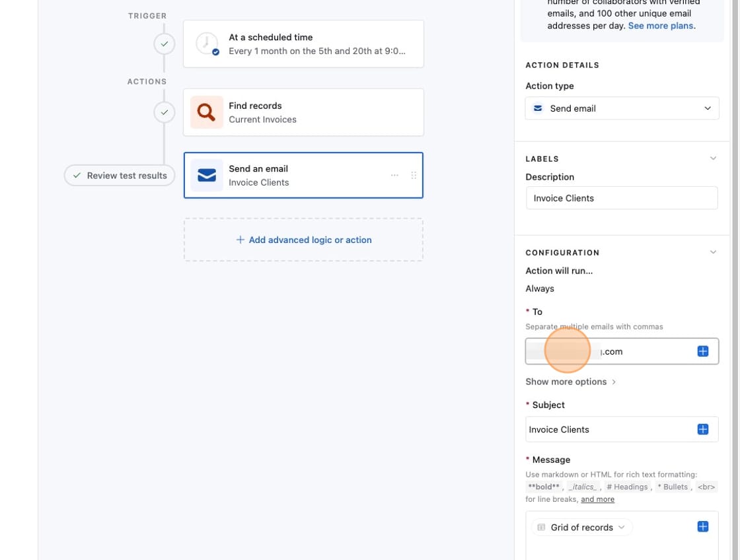Edit the Invoice Clients description field

click(621, 197)
